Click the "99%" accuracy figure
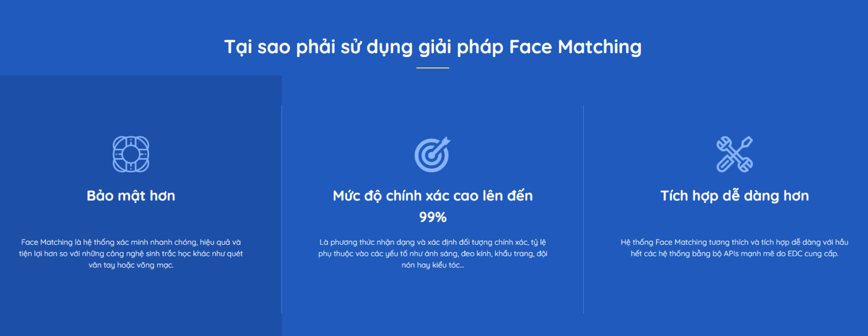Viewport: 868px width, 336px height. (x=432, y=218)
